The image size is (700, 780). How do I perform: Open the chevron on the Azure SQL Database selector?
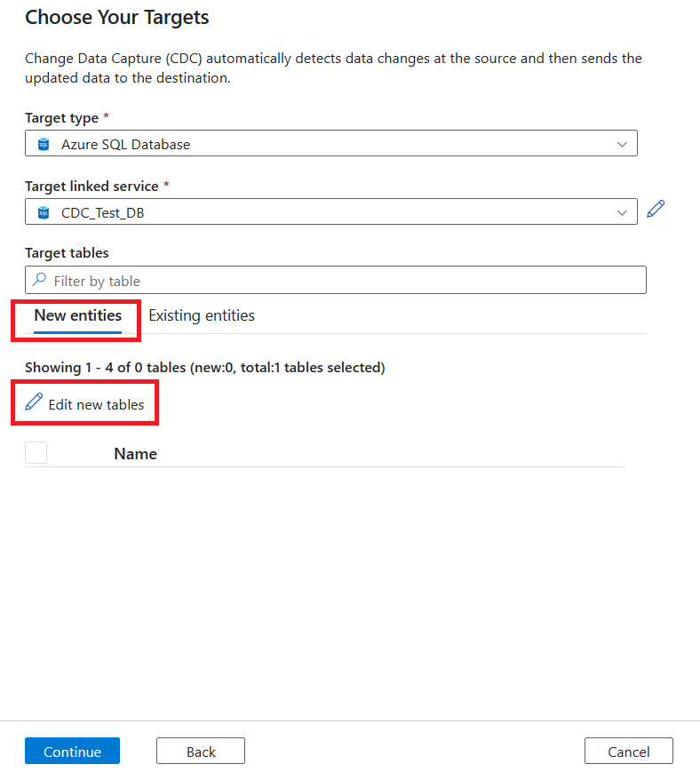click(622, 142)
